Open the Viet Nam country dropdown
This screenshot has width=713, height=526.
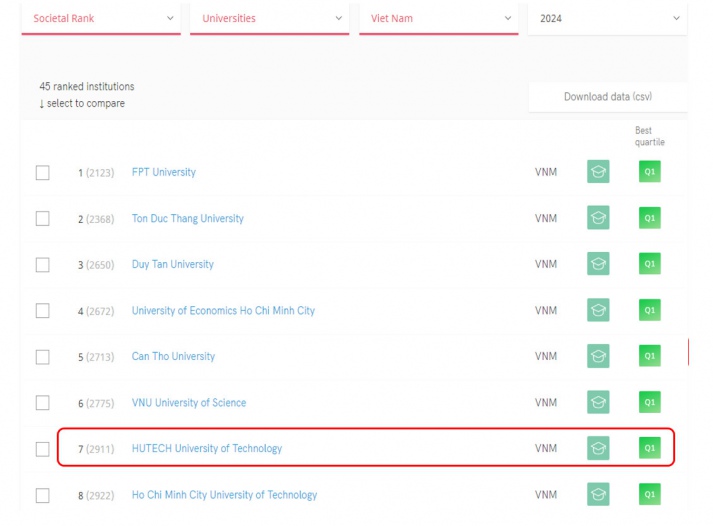pyautogui.click(x=439, y=19)
